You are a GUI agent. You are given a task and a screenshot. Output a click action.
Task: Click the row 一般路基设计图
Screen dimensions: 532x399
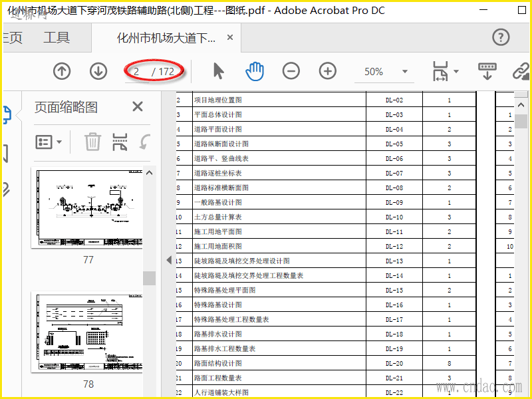326,203
